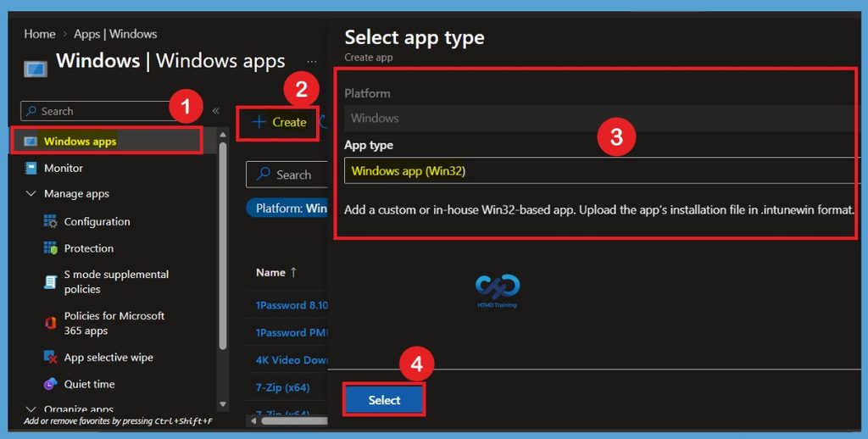
Task: Click the sidebar scroll down arrow
Action: point(223,404)
